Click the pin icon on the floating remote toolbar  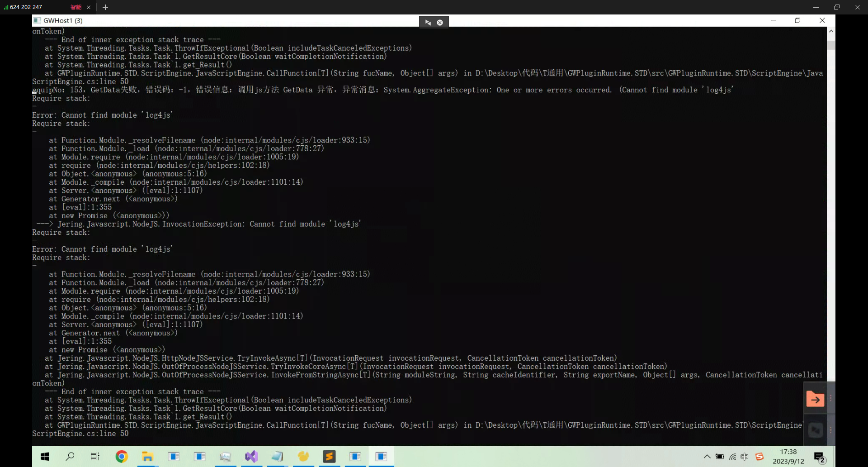point(428,22)
